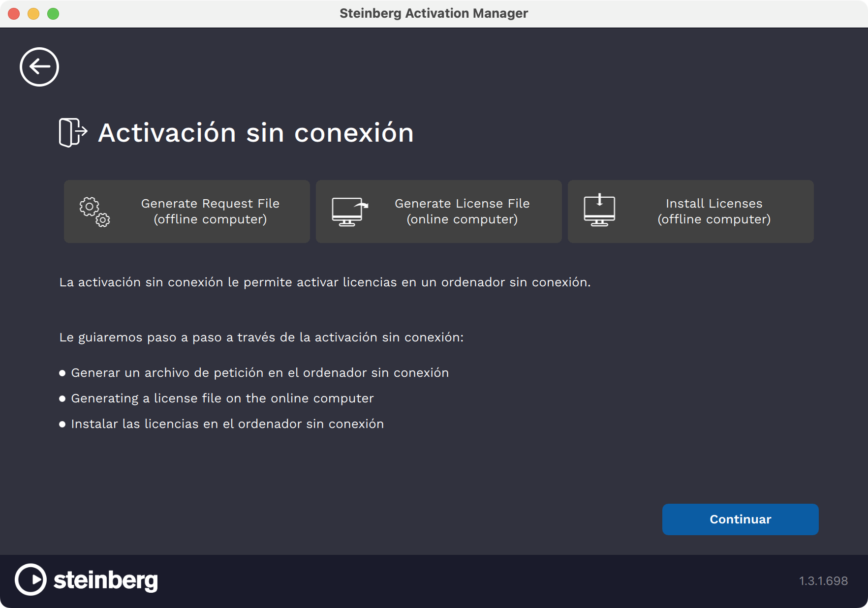Select the Install Licenses step

(x=691, y=212)
